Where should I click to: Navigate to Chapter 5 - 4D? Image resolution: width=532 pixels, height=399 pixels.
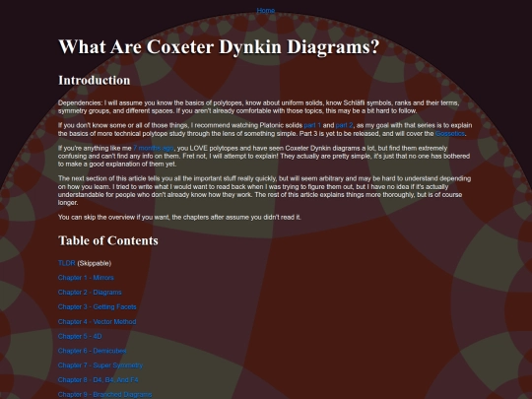pyautogui.click(x=80, y=336)
